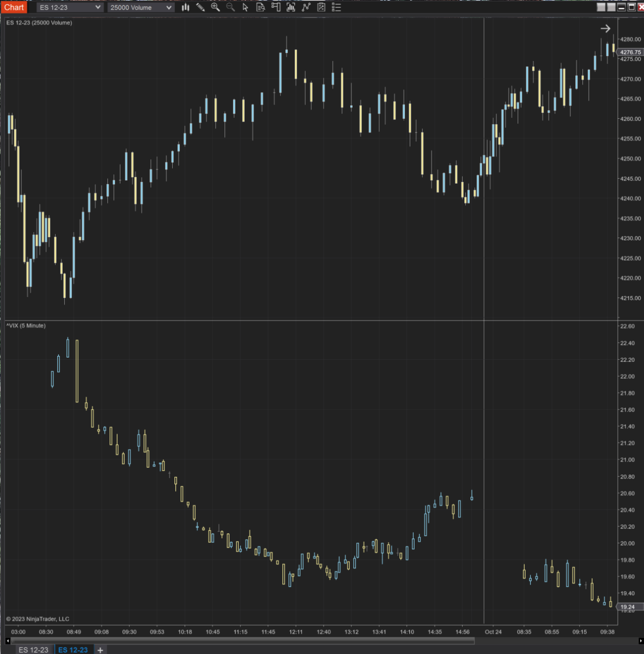Click the 4280.00 price axis label

(x=630, y=39)
